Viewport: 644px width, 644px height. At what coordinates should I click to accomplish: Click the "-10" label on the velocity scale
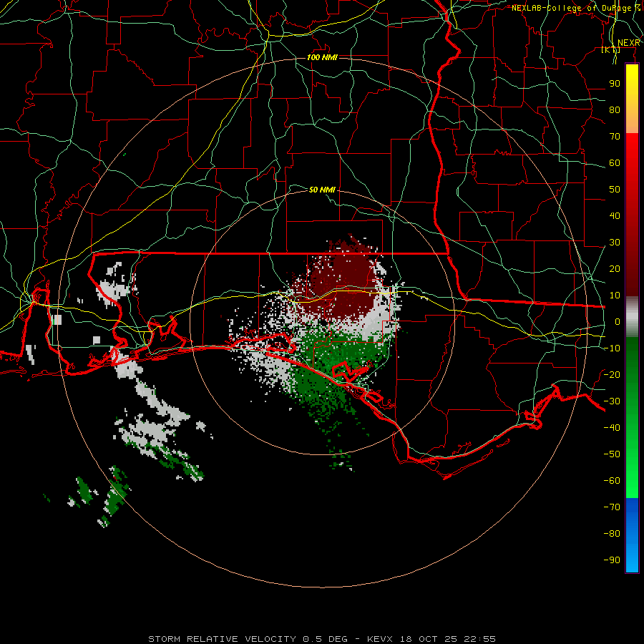(612, 348)
